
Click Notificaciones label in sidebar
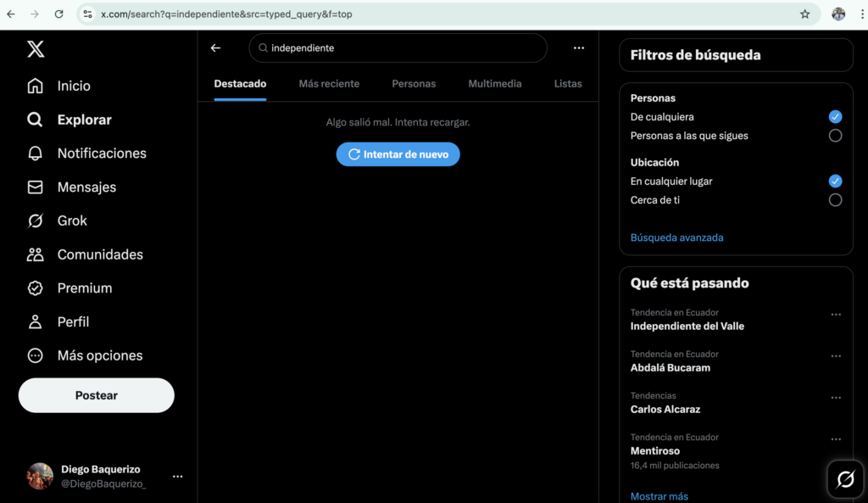click(x=102, y=154)
